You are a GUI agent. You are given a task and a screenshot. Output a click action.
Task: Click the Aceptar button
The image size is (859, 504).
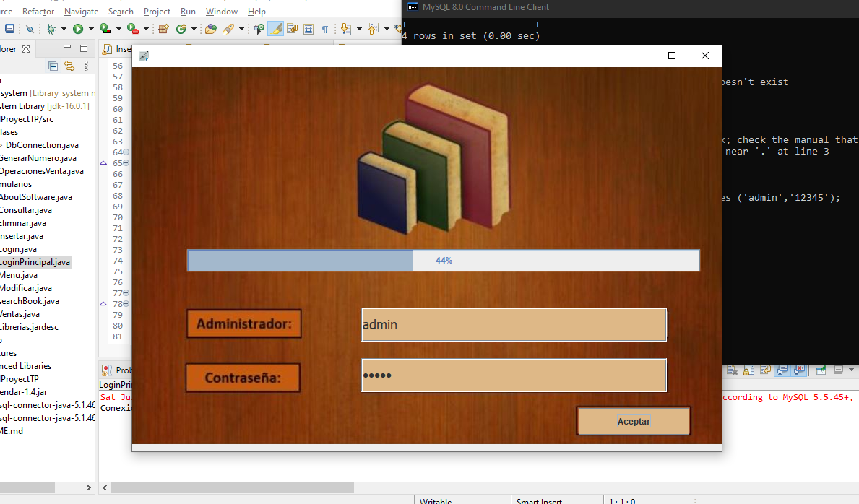coord(634,421)
